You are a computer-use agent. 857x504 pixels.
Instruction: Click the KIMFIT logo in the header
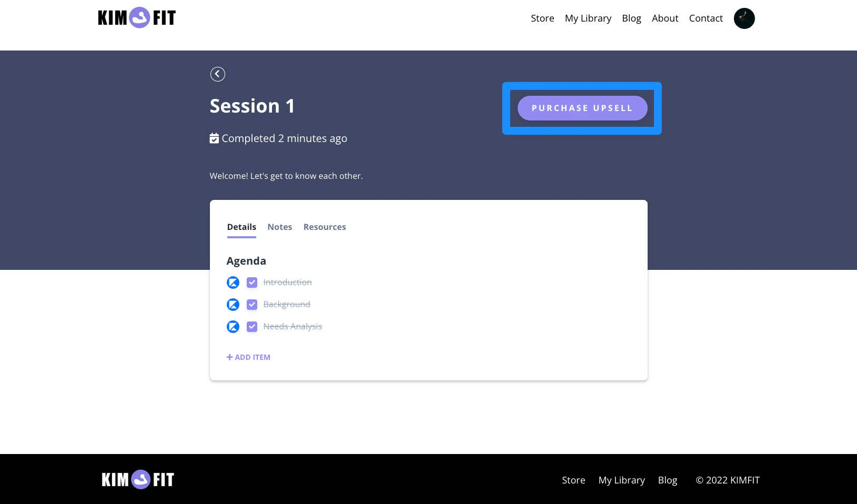136,17
